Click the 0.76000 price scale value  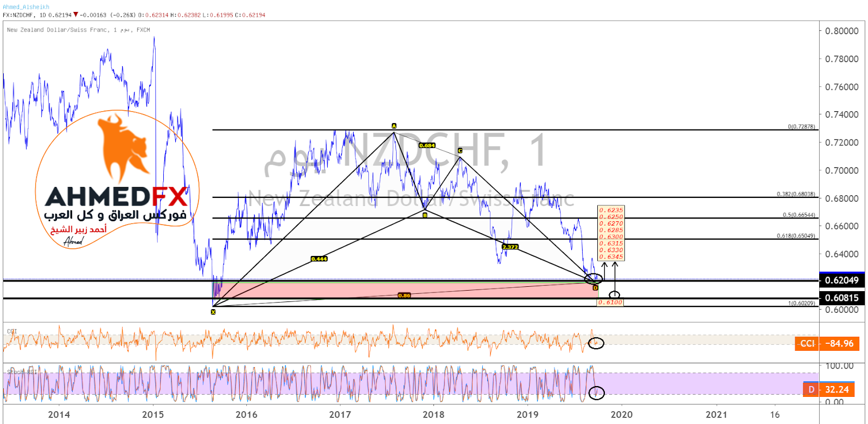(x=842, y=87)
